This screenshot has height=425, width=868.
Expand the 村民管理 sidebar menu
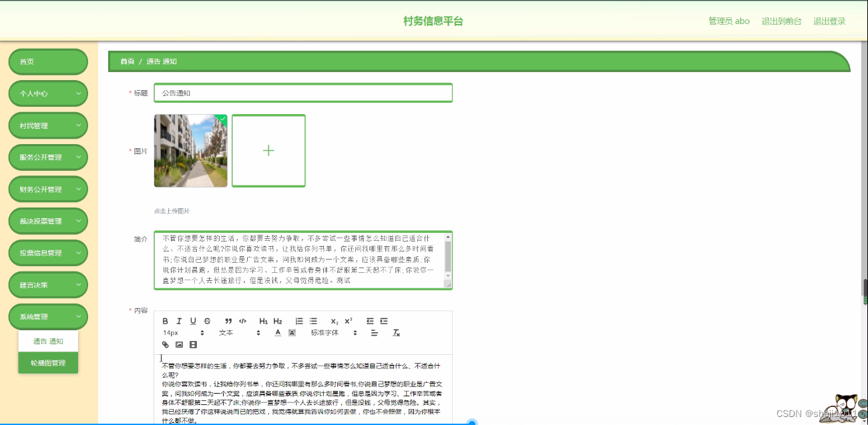pos(47,125)
